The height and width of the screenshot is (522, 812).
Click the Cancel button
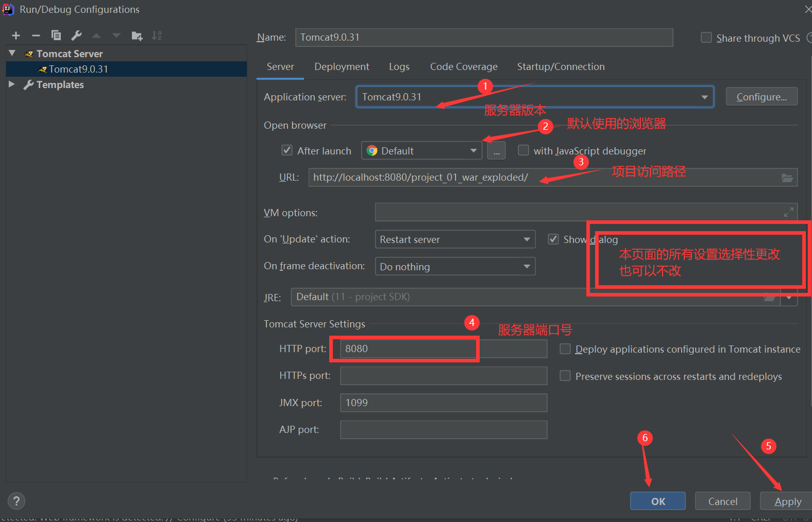(x=723, y=501)
